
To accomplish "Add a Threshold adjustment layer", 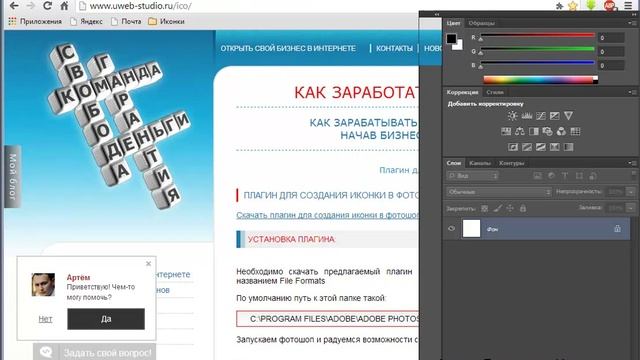I will click(540, 147).
